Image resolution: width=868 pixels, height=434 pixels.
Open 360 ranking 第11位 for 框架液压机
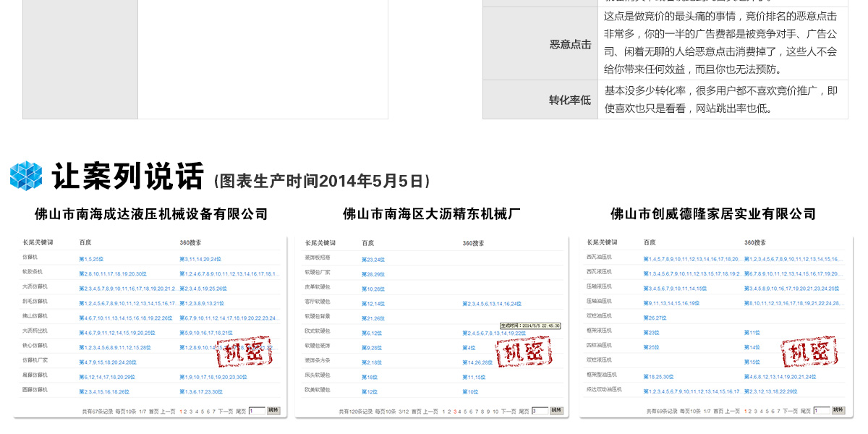coord(752,333)
